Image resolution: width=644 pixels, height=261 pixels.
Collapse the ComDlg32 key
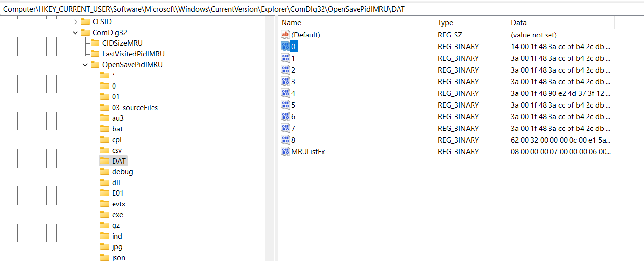pyautogui.click(x=75, y=33)
